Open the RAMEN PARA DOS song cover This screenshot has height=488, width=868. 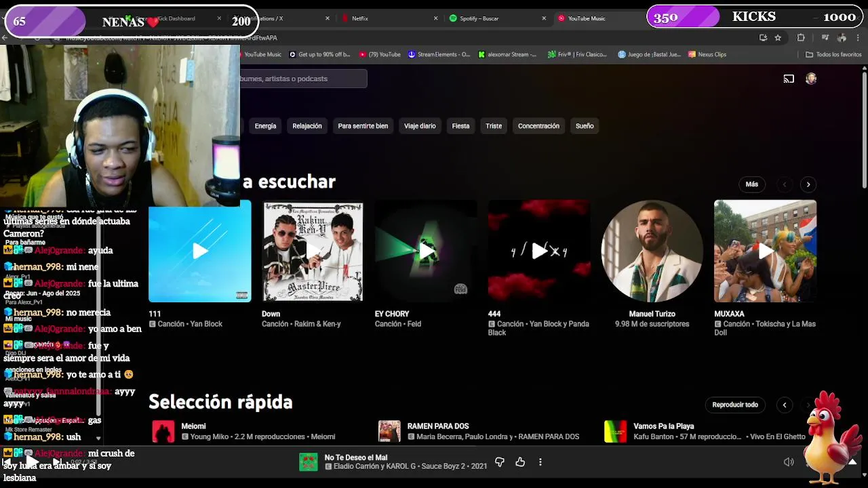click(x=389, y=432)
